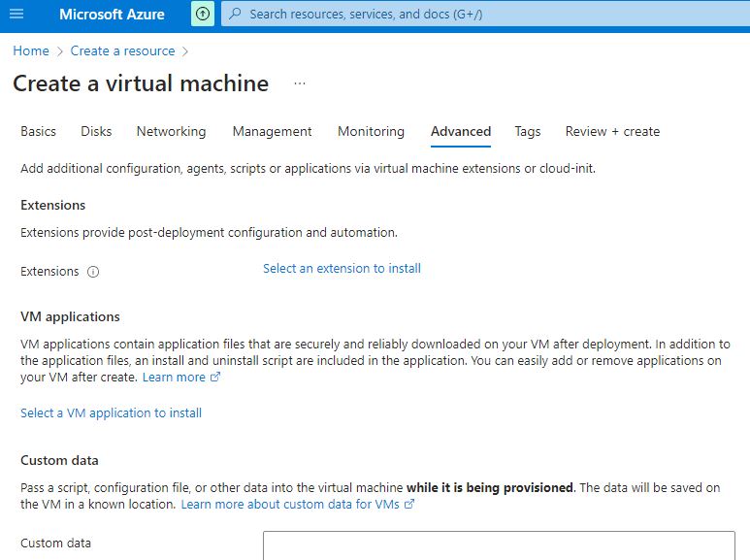Select the Networking tab

(171, 131)
